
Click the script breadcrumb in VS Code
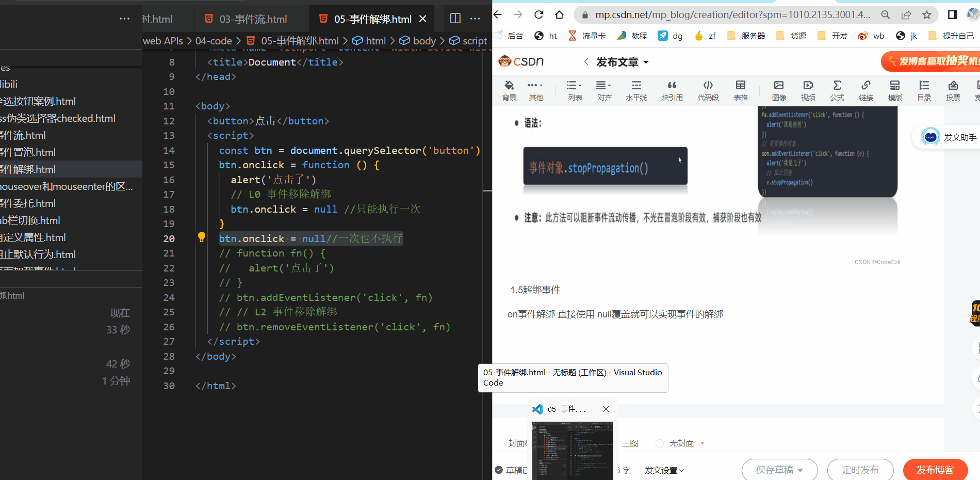(468, 41)
